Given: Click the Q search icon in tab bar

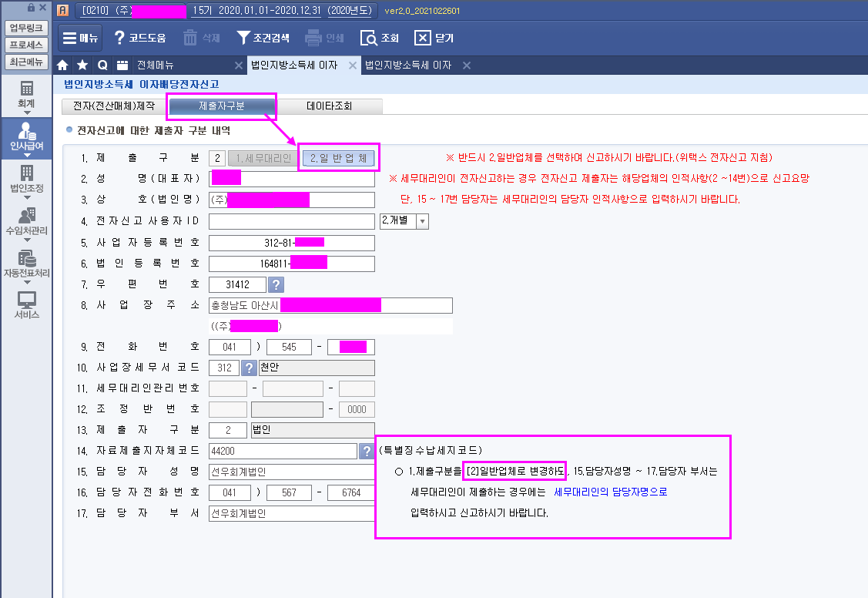Looking at the screenshot, I should [102, 66].
